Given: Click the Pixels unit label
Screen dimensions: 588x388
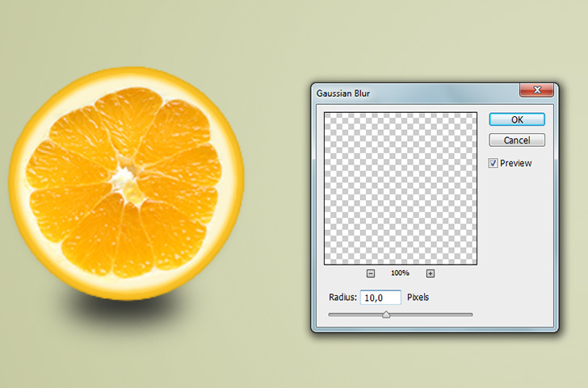Looking at the screenshot, I should (418, 298).
